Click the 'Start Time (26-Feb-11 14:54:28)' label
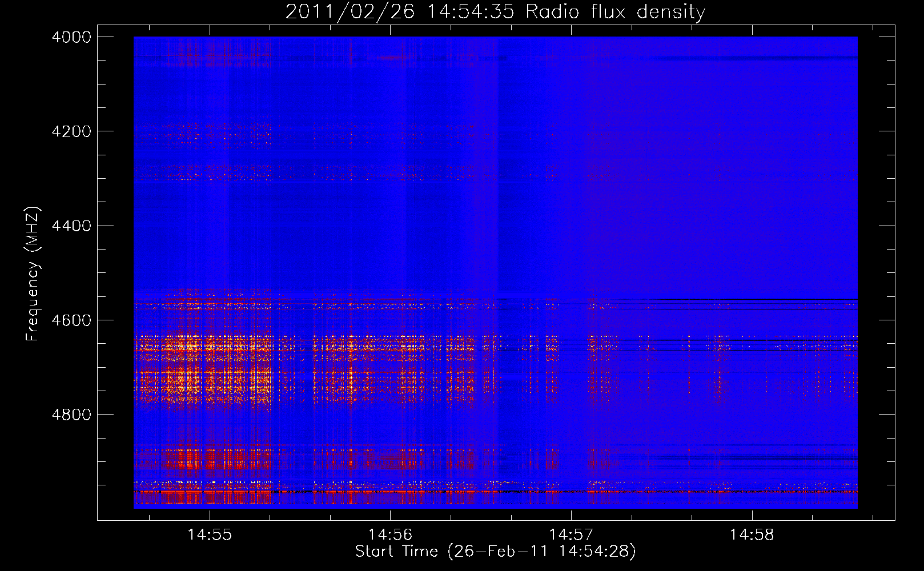 pyautogui.click(x=495, y=552)
